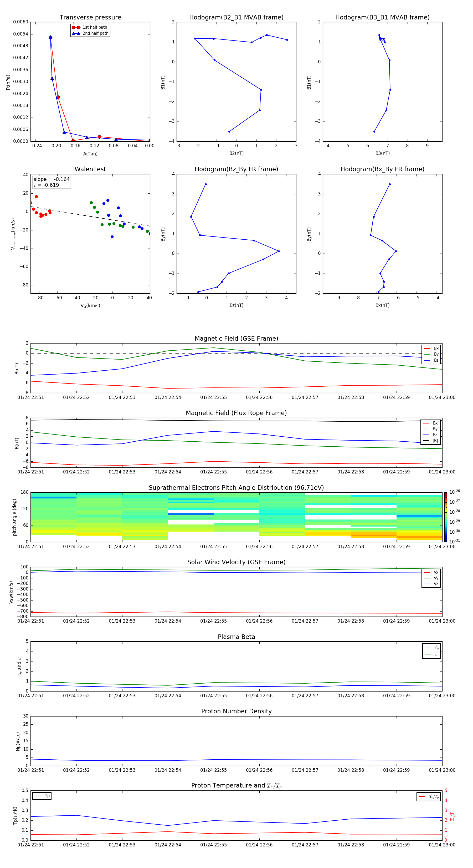The image size is (473, 868).
Task: Click the Bx legend entry in GSE magnetic field
Action: click(x=431, y=349)
